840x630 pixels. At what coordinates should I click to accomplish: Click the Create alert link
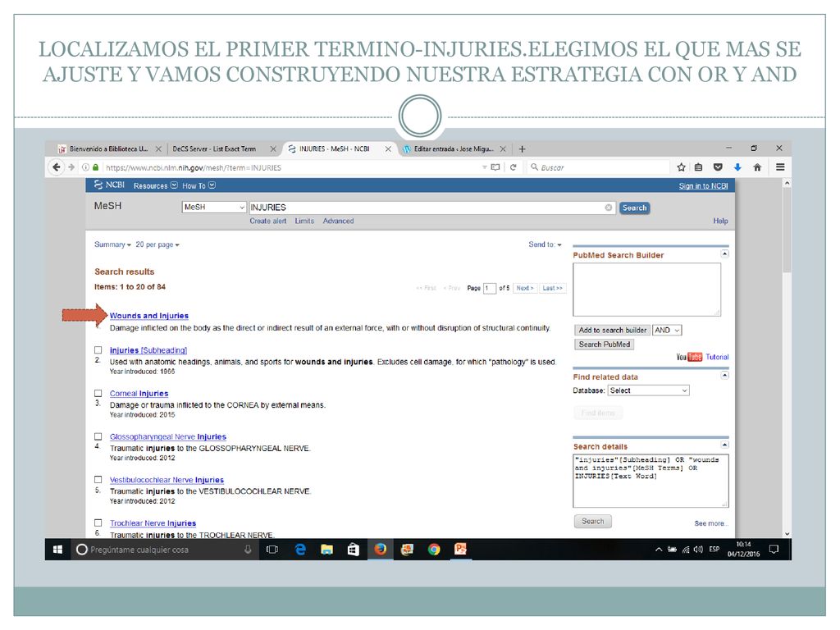tap(268, 221)
